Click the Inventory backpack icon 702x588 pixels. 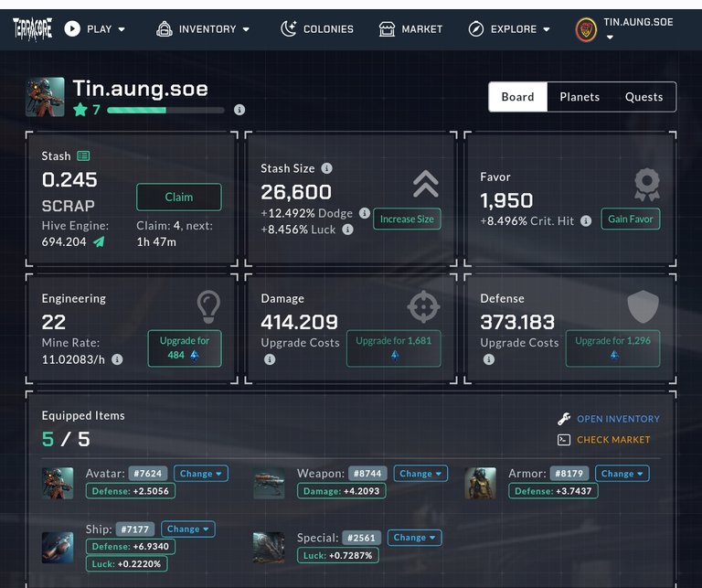(x=165, y=29)
